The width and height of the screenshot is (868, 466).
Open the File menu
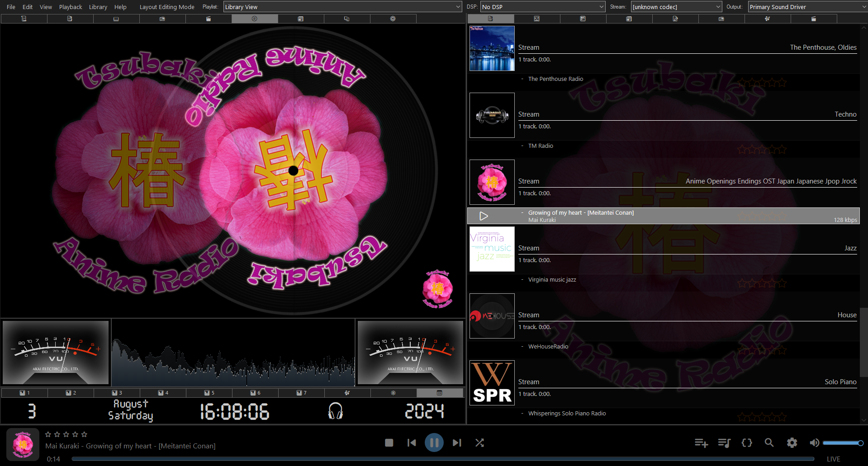coord(11,7)
